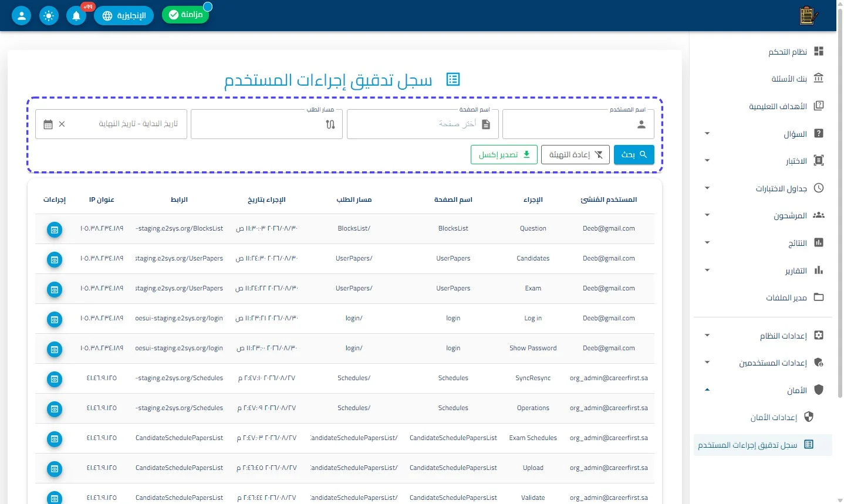View details of the Question action row
844x504 pixels.
click(55, 229)
